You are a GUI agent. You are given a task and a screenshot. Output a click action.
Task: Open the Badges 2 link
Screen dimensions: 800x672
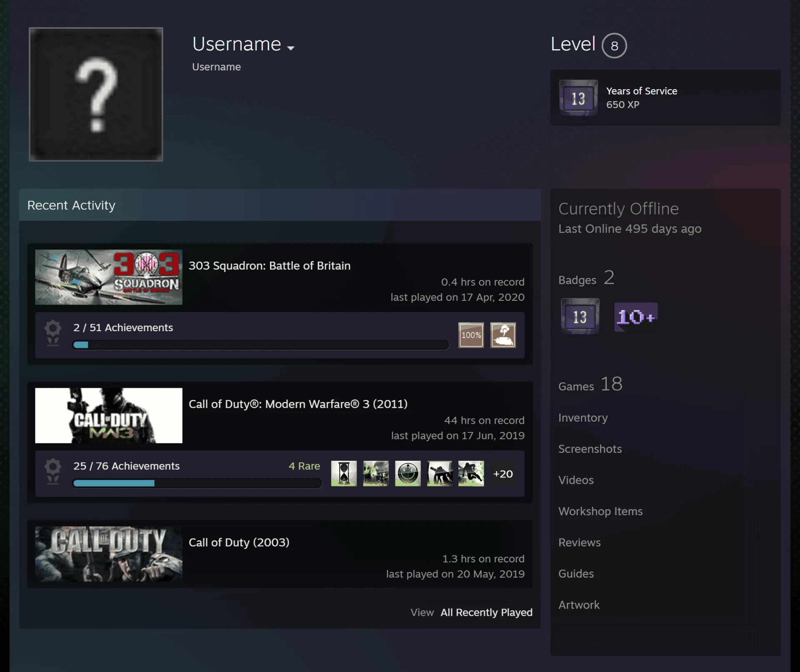click(586, 278)
